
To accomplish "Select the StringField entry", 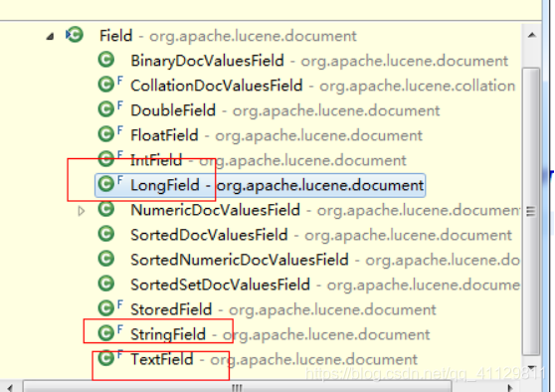I will click(x=279, y=334).
